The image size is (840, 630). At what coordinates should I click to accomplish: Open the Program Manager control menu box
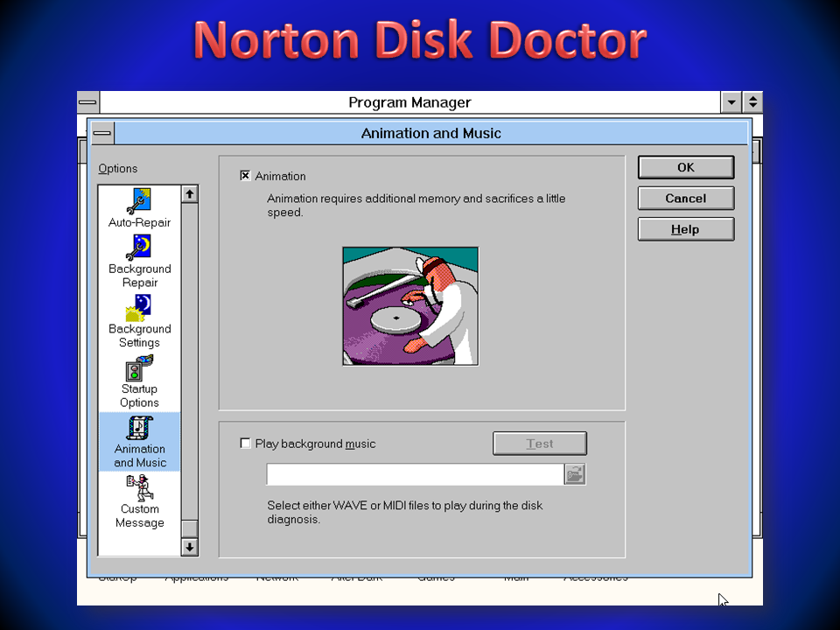coord(87,101)
